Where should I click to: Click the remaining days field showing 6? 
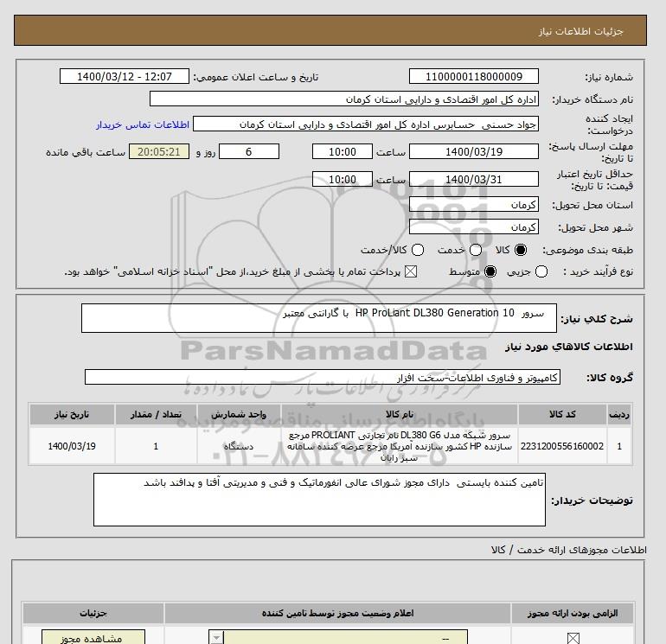tap(249, 151)
